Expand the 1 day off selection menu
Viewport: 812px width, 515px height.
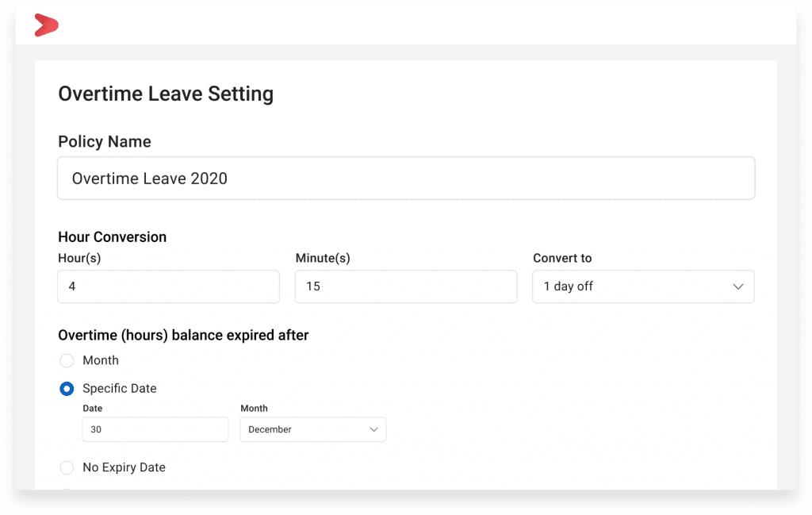pos(643,286)
